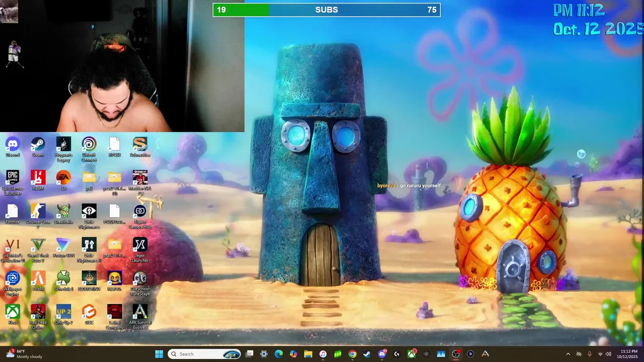Expand the hidden system tray icons chevron
644x362 pixels.
pos(568,354)
